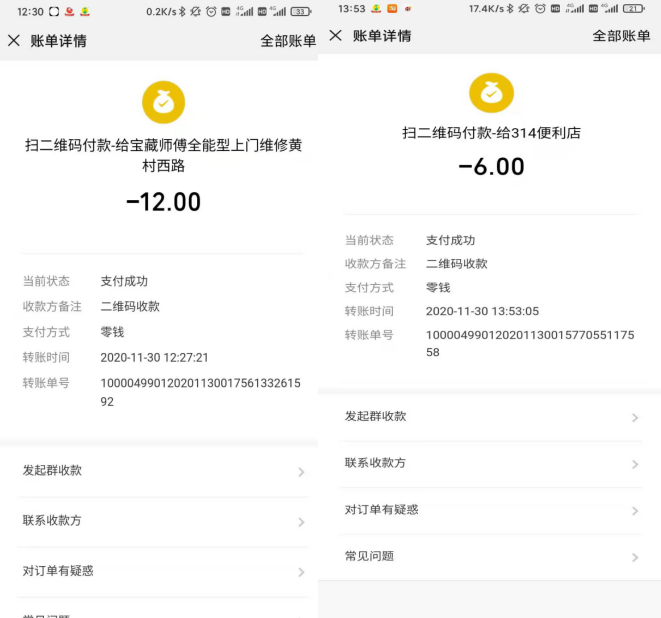
Task: Open 联系收款方 under the -6.00 payment
Action: point(375,463)
